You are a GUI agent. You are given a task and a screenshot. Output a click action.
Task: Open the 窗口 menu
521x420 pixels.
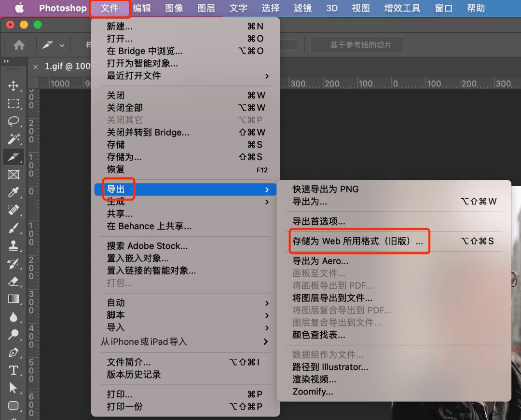pos(444,8)
